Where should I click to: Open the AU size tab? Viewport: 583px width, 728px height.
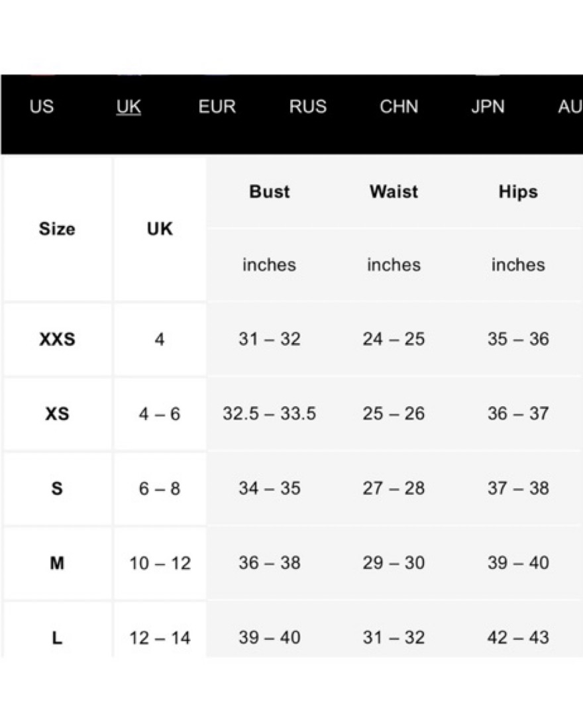click(570, 107)
